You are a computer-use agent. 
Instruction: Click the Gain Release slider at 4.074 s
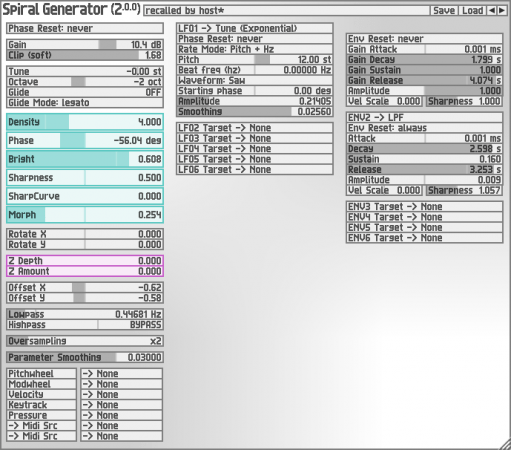click(425, 80)
